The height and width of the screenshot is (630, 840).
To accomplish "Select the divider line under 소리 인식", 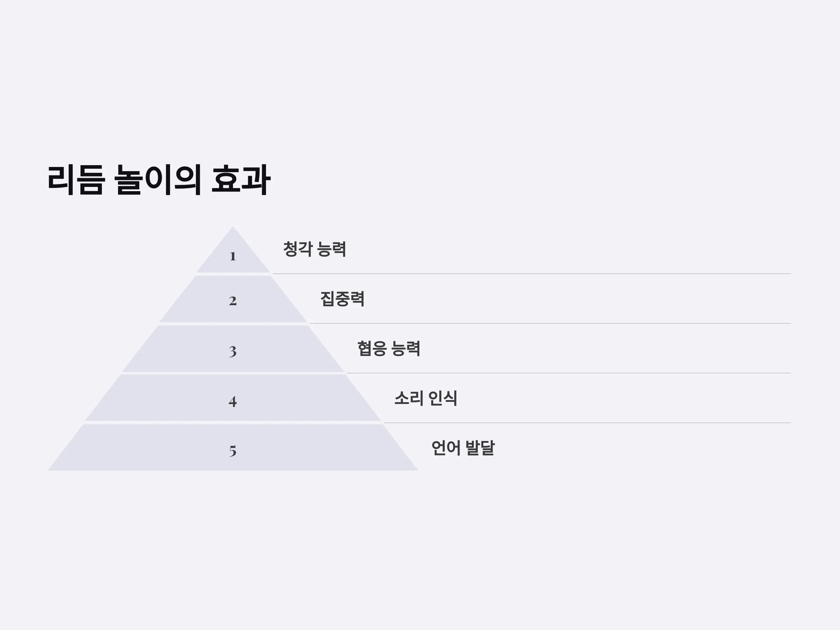I will click(587, 423).
